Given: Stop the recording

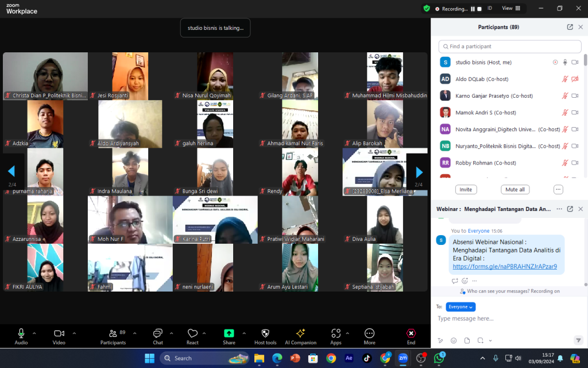Looking at the screenshot, I should pyautogui.click(x=479, y=9).
